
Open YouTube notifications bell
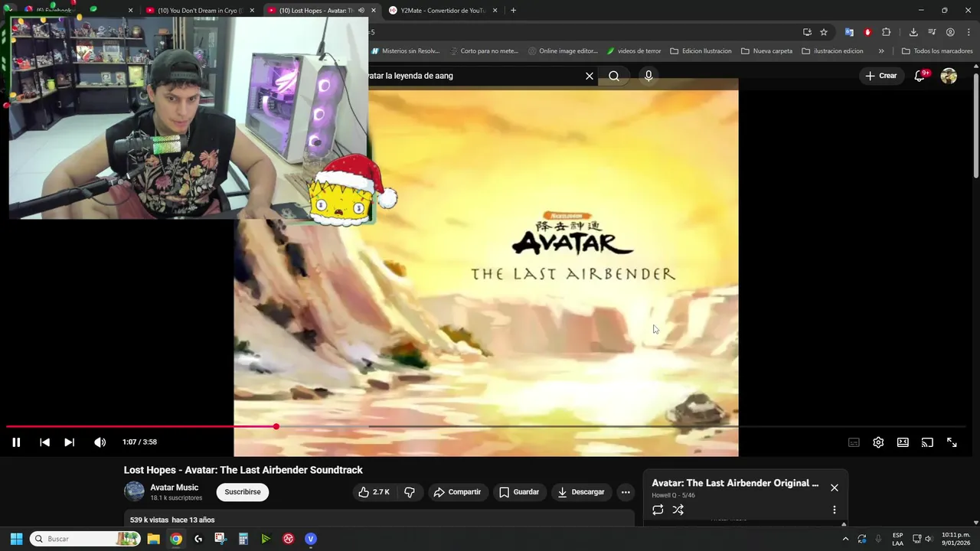click(920, 76)
